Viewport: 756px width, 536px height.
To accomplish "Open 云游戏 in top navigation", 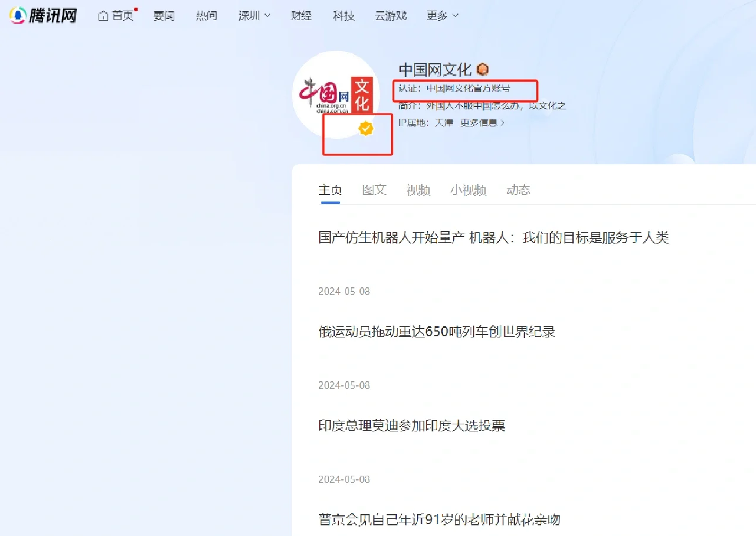I will pyautogui.click(x=391, y=16).
